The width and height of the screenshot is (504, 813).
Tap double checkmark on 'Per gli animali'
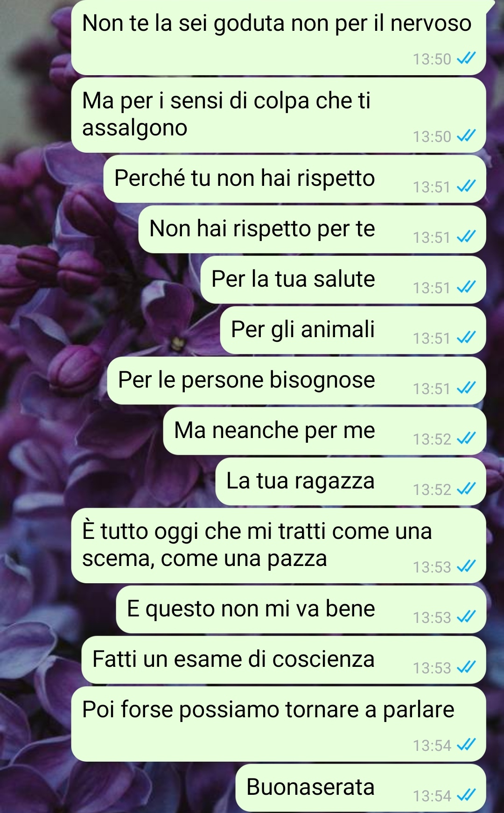coord(466,337)
